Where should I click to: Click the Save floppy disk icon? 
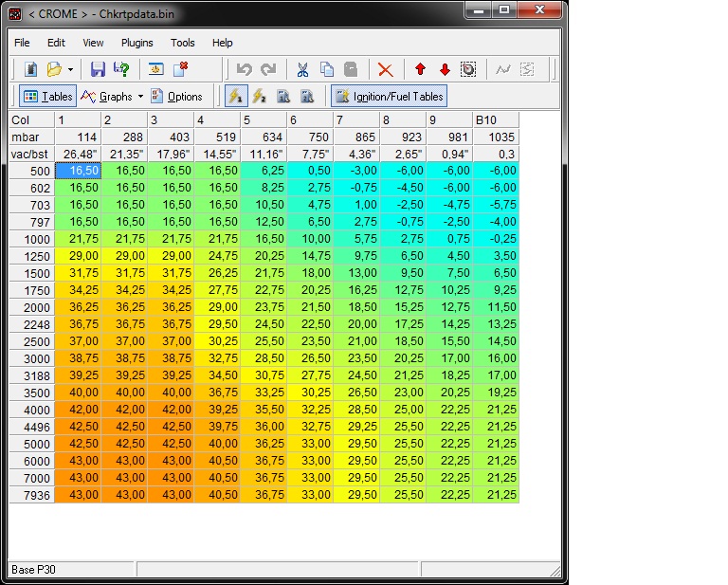[98, 69]
